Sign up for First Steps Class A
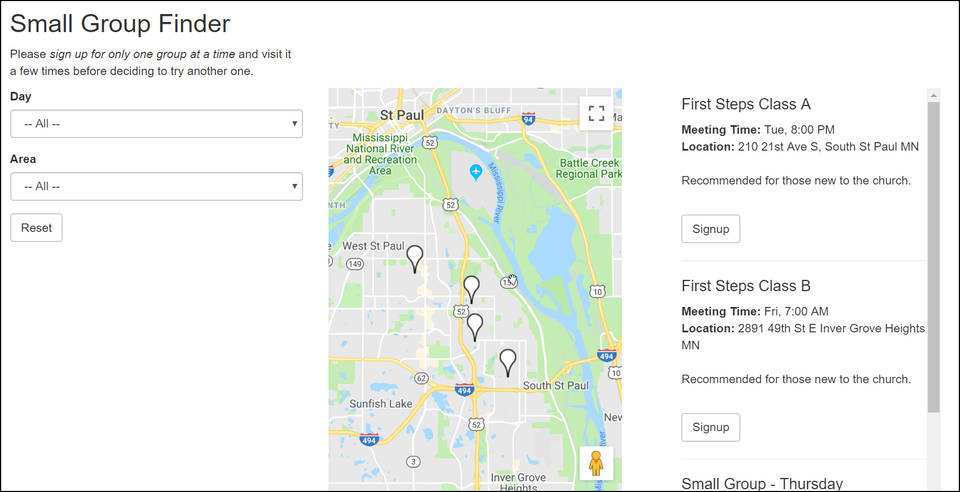Viewport: 960px width, 492px height. [710, 229]
